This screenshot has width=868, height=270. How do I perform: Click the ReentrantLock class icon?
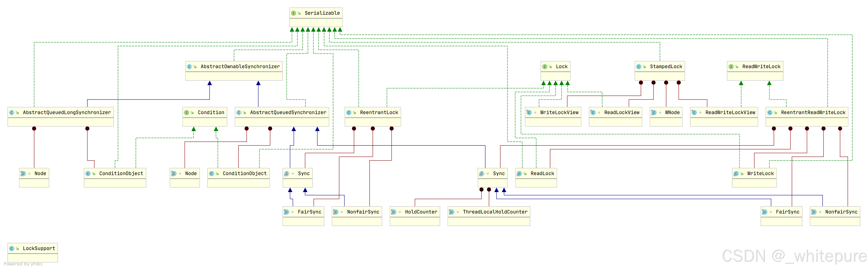tap(349, 113)
